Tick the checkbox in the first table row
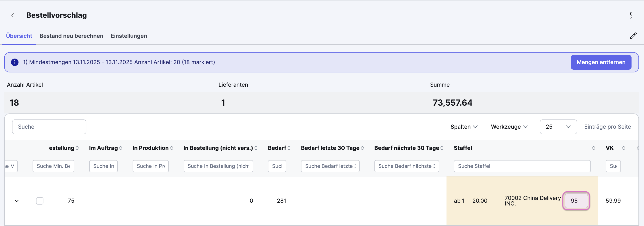The width and height of the screenshot is (644, 226). tap(40, 201)
